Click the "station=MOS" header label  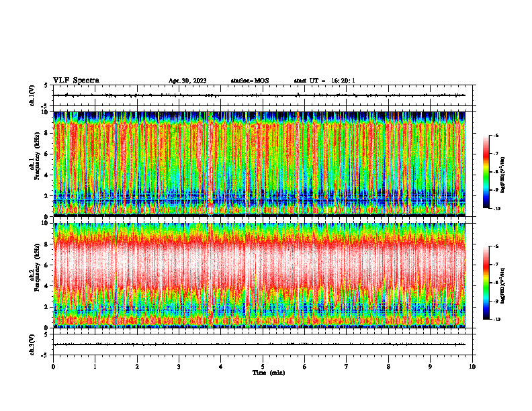pyautogui.click(x=250, y=81)
